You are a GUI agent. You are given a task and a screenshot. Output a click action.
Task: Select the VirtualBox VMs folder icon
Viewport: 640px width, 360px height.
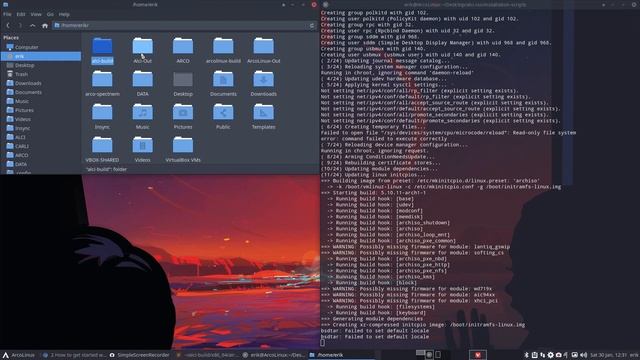(183, 145)
